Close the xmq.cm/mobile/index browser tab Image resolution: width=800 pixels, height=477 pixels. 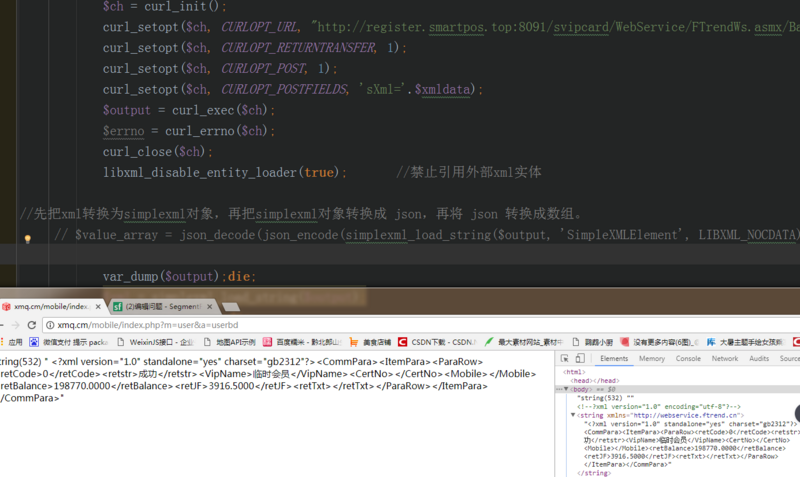point(97,306)
